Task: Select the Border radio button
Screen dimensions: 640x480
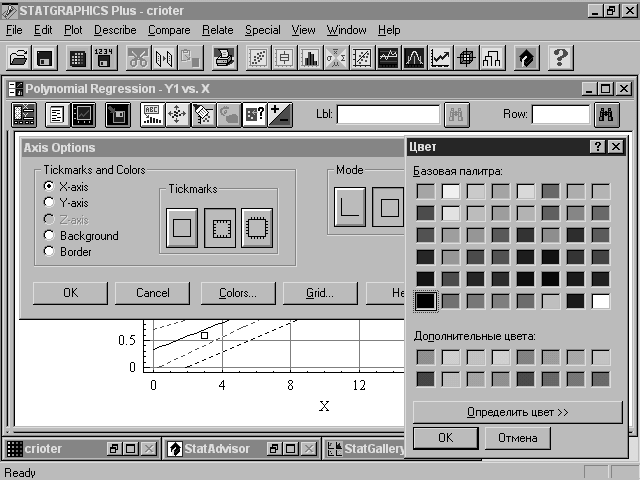Action: pyautogui.click(x=49, y=251)
